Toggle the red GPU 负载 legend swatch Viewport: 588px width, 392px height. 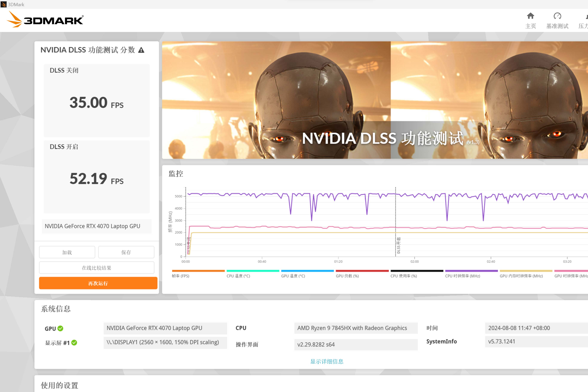(x=362, y=271)
